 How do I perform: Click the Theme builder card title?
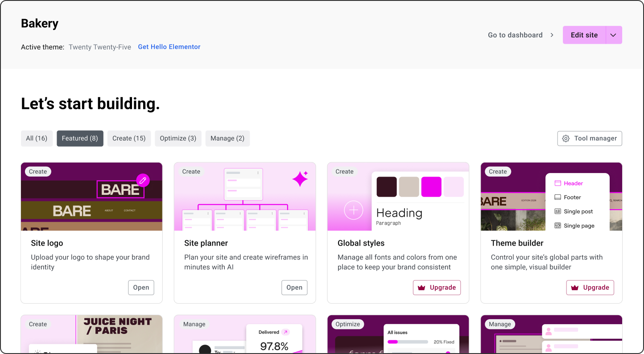click(517, 243)
